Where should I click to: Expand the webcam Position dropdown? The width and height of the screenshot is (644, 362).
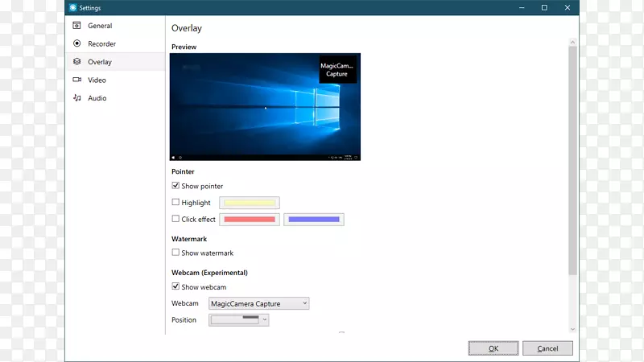click(238, 319)
